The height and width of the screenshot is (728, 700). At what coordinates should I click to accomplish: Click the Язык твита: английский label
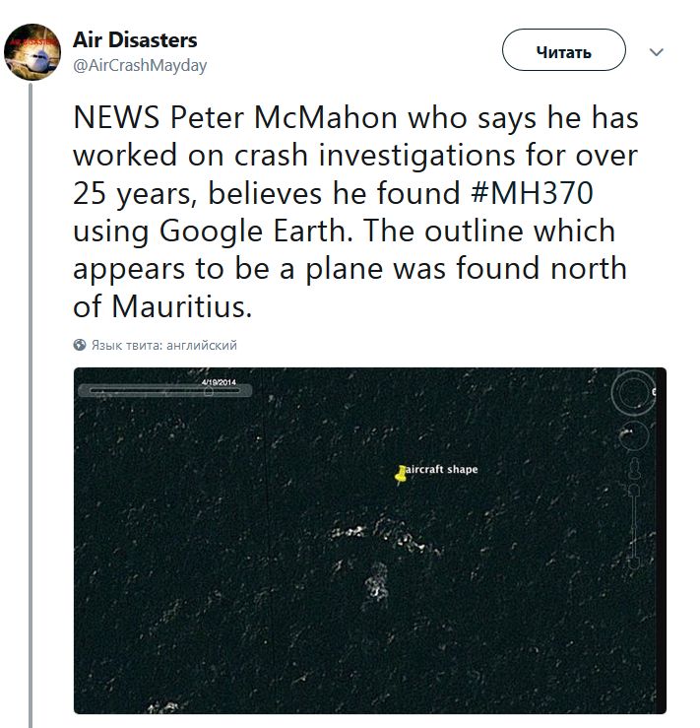click(163, 346)
